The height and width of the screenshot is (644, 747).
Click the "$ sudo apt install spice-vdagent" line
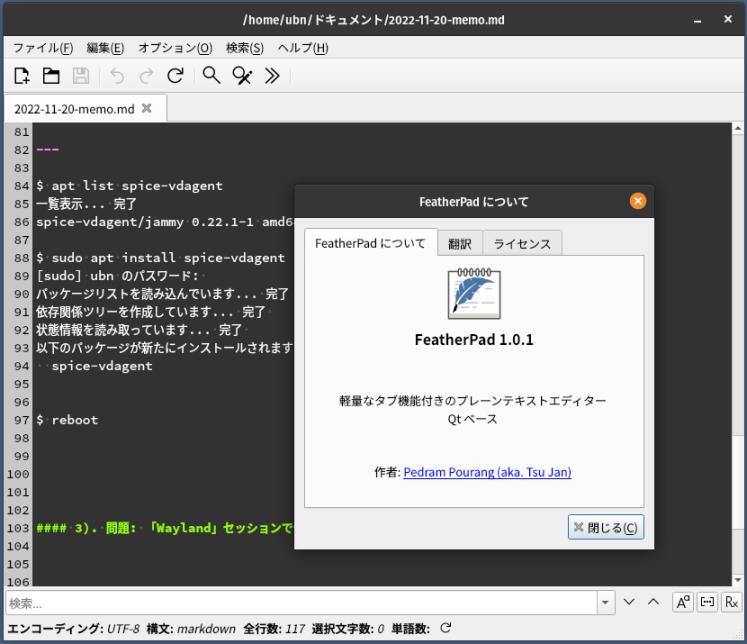[x=161, y=258]
